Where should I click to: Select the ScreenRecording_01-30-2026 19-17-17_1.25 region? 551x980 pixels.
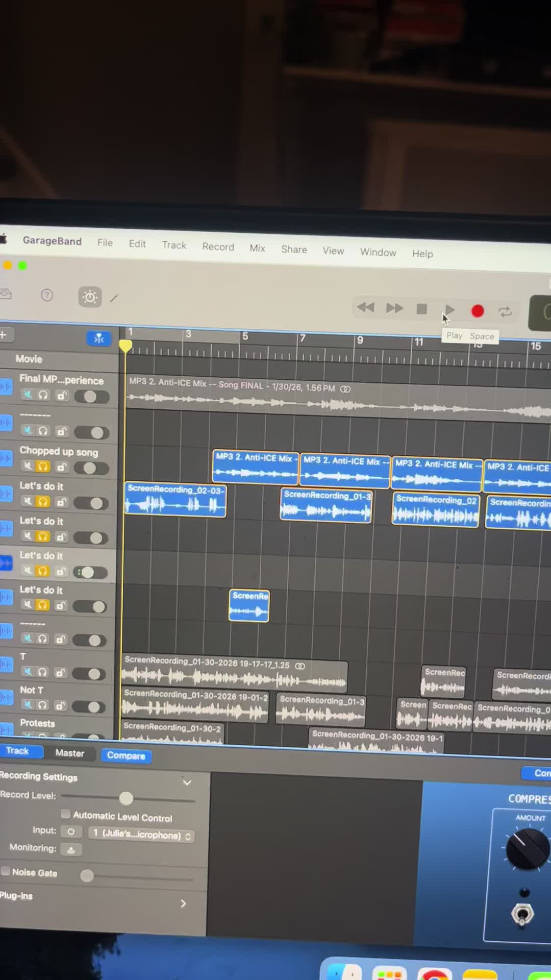point(235,673)
